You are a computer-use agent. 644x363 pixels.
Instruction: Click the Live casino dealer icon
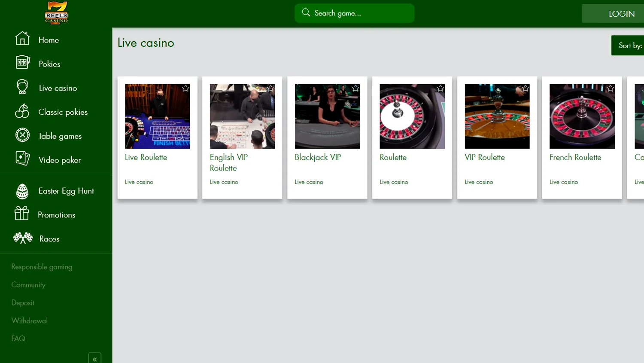[22, 87]
